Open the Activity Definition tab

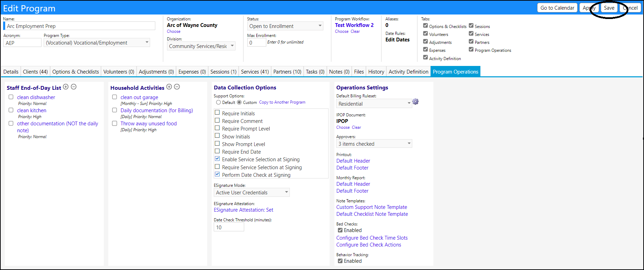[408, 72]
